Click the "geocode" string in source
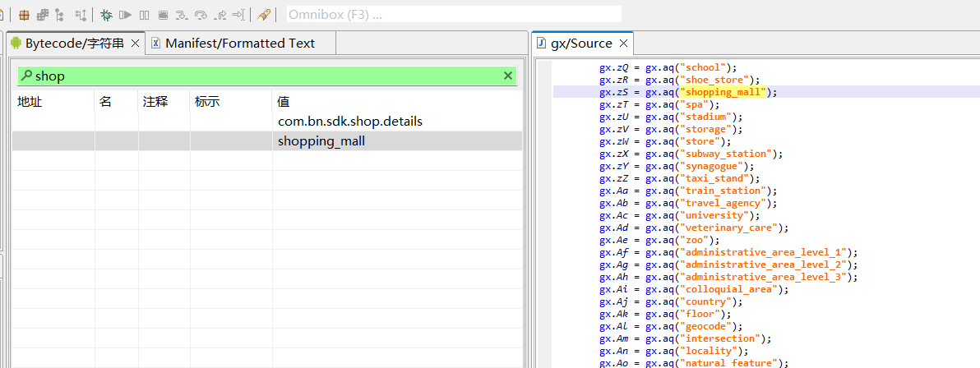980x368 pixels. [707, 326]
